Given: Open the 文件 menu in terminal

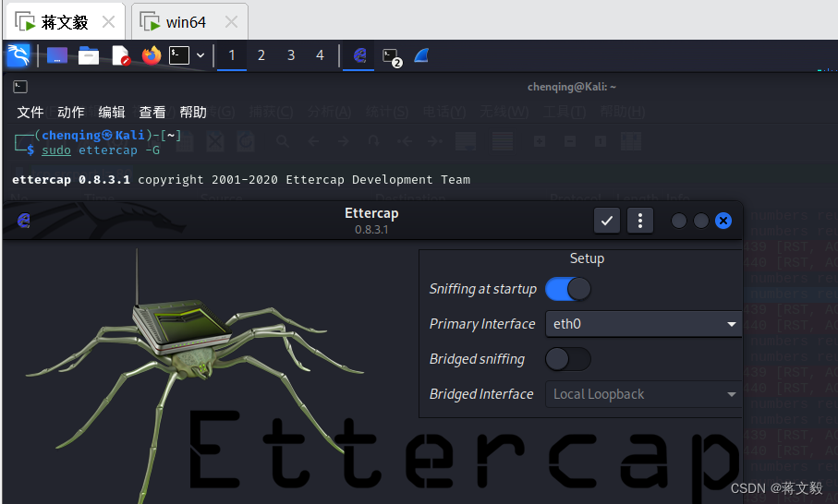Looking at the screenshot, I should (30, 112).
